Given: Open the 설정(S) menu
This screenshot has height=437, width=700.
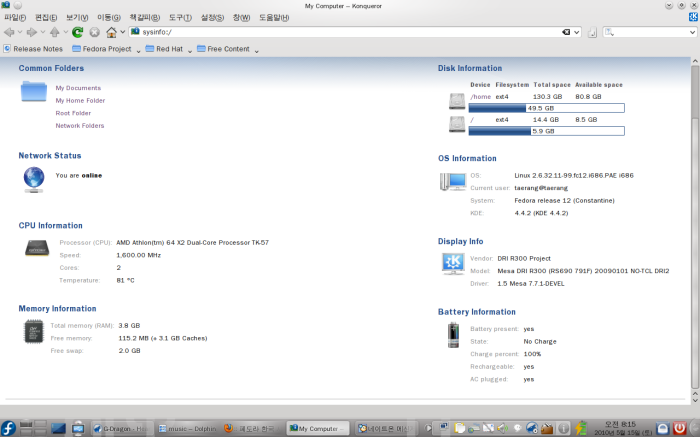Looking at the screenshot, I should [x=212, y=17].
